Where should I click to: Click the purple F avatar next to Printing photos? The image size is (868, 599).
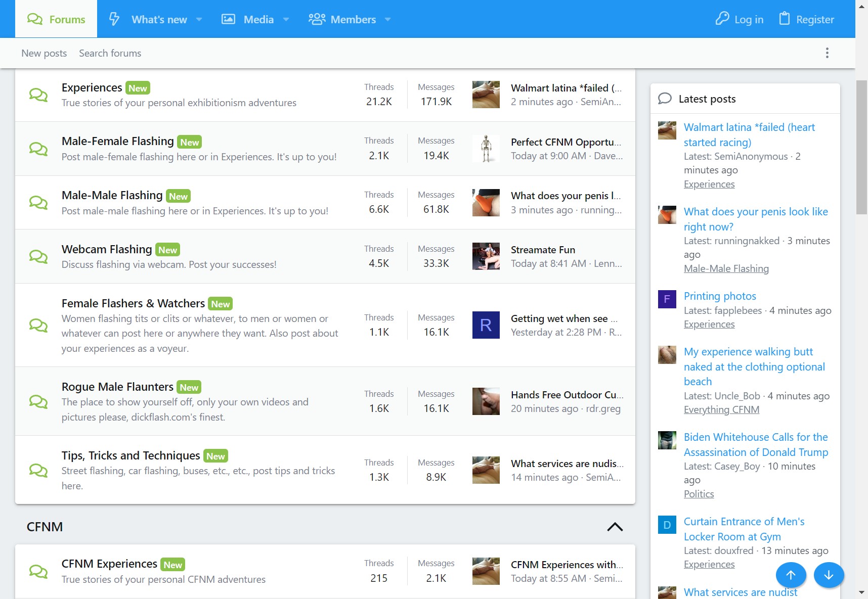coord(667,299)
